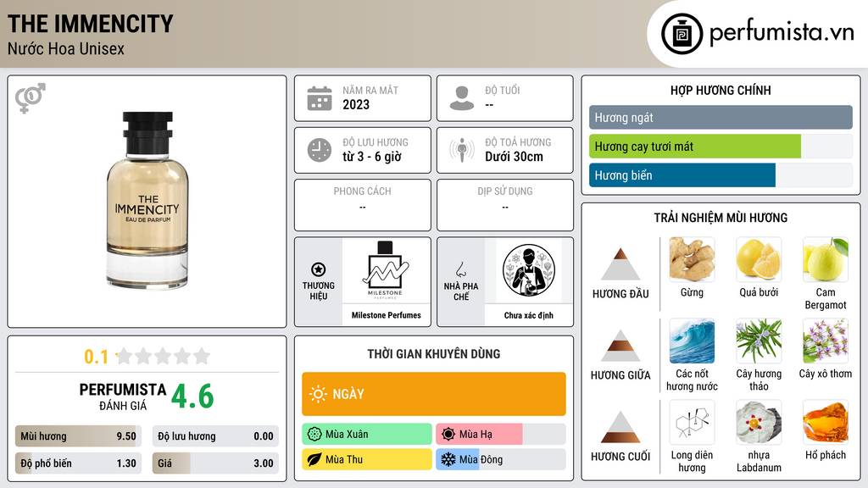Click the perfumista.vn site name

[x=782, y=33]
